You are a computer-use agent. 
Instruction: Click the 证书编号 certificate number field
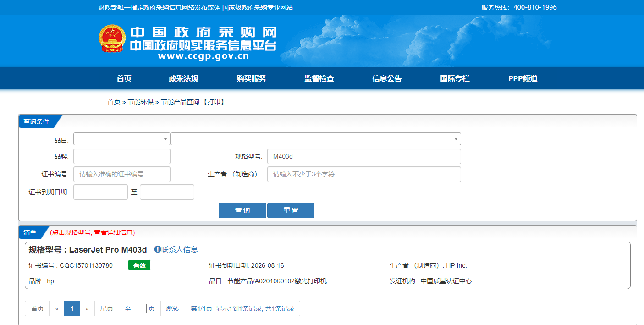121,174
